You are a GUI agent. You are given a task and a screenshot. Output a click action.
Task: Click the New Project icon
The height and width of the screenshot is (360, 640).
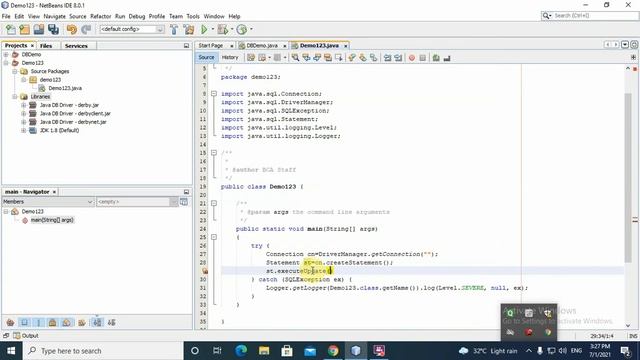24,29
